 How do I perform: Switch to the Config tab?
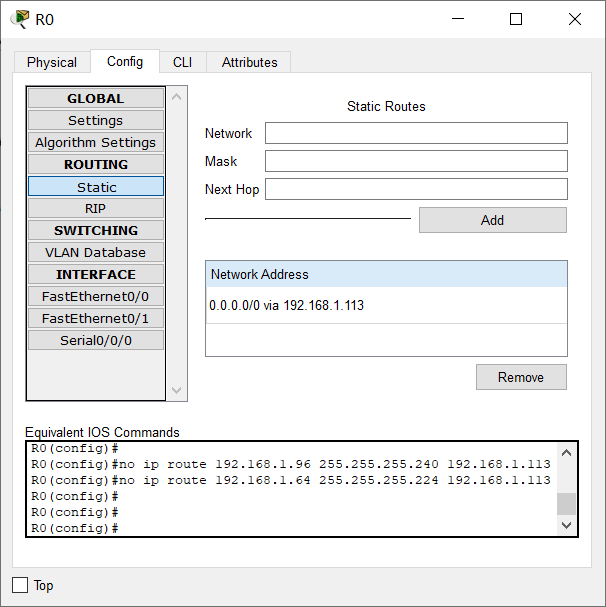point(125,61)
